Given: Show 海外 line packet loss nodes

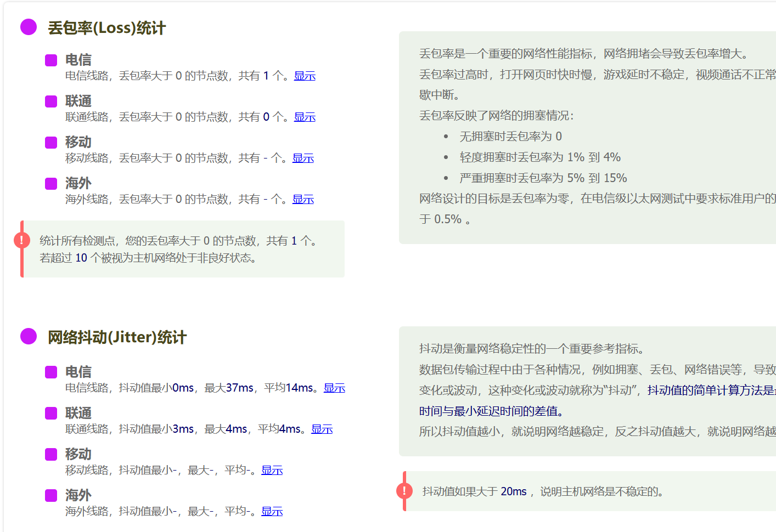Looking at the screenshot, I should tap(303, 199).
